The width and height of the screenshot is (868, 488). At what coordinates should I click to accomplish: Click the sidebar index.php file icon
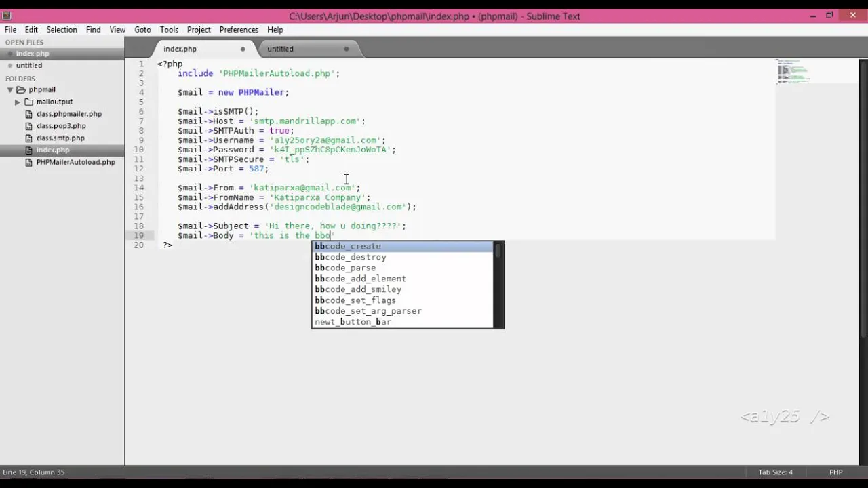(28, 150)
